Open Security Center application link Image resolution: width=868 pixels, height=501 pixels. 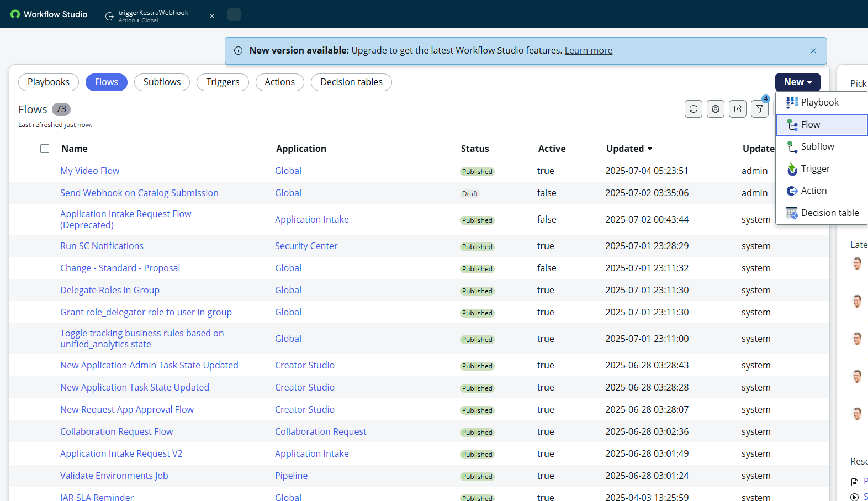[x=306, y=246]
